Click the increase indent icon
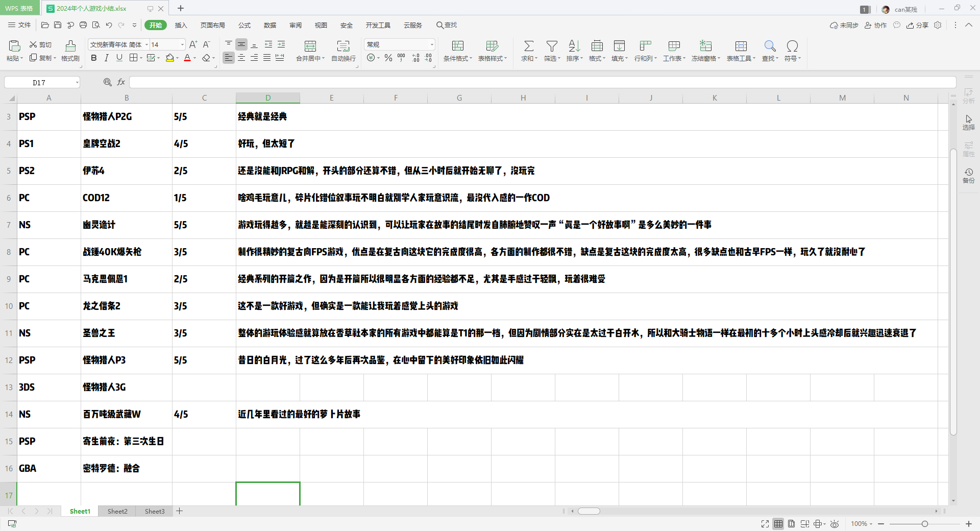 (x=281, y=45)
